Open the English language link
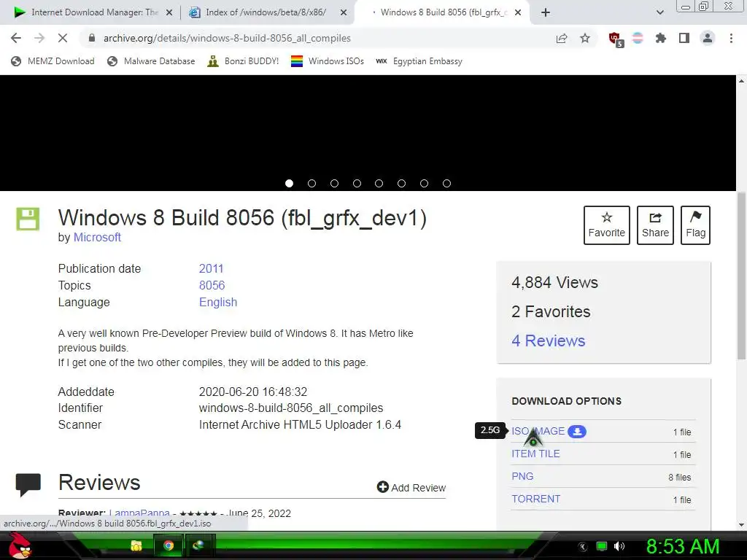 click(218, 303)
